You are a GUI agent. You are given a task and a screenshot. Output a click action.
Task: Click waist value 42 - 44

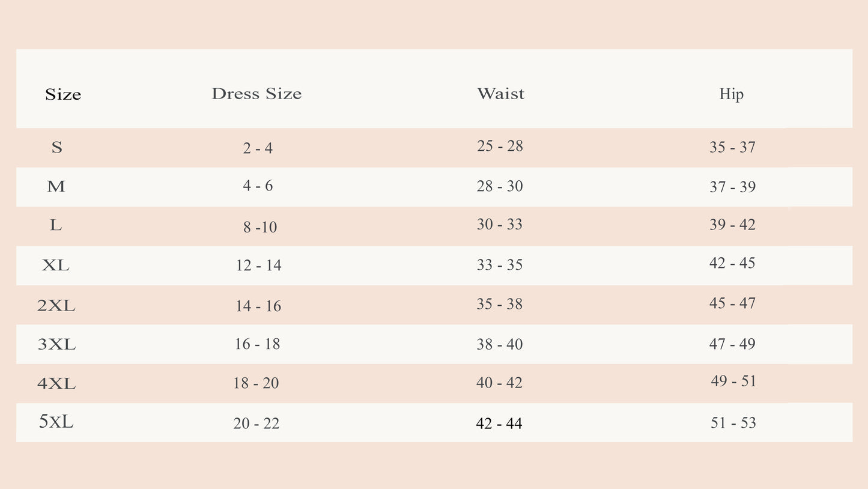499,424
